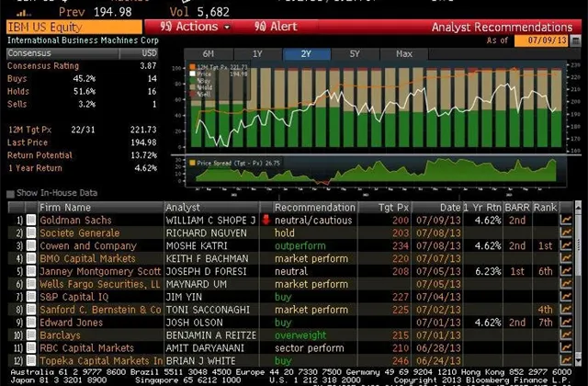Open the As of date calendar picker
This screenshot has height=386, width=588.
(575, 40)
